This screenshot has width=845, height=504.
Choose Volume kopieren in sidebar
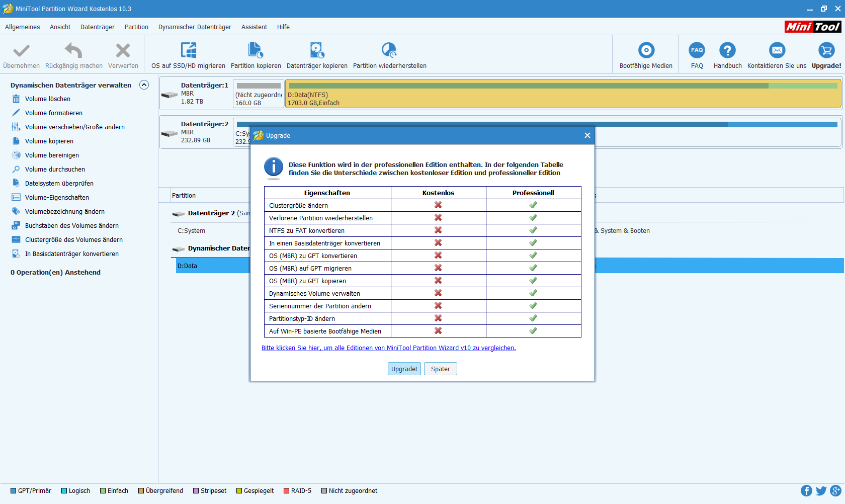click(x=49, y=141)
